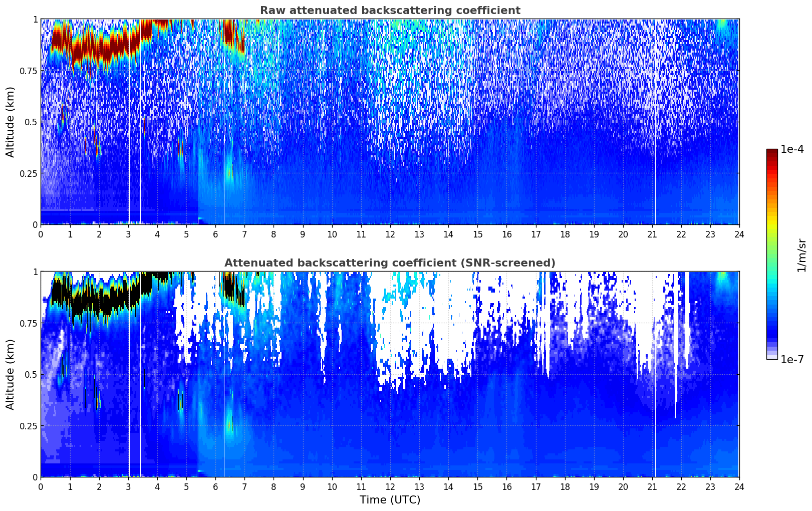Click the colorbar gradient scale
The width and height of the screenshot is (812, 511).
click(772, 254)
